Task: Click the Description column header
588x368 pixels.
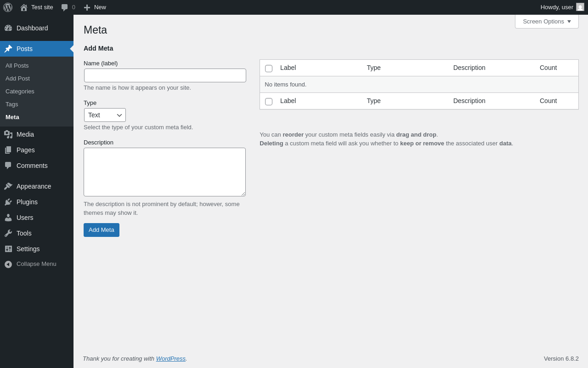Action: coord(469,68)
